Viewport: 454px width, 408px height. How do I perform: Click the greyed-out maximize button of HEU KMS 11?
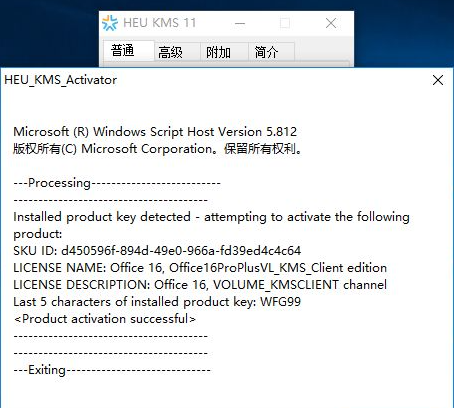[x=285, y=23]
